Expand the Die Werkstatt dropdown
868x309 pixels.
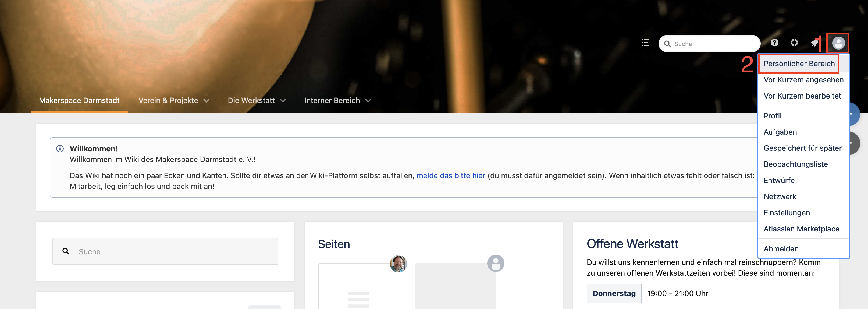point(257,100)
